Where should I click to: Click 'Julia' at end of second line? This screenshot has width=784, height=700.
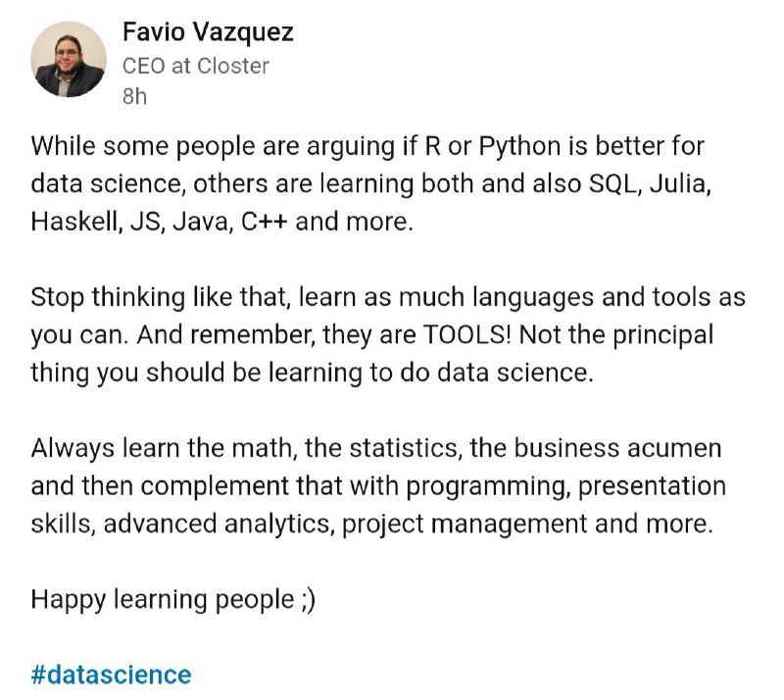click(x=679, y=184)
